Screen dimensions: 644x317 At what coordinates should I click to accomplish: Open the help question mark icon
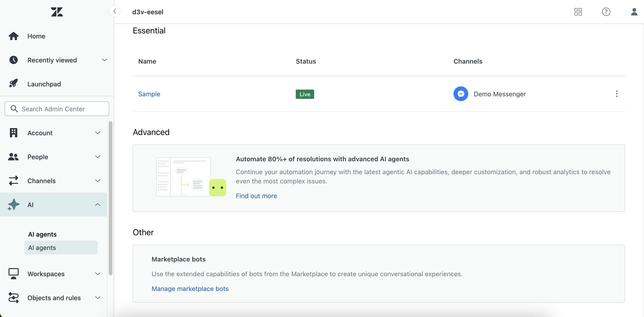pyautogui.click(x=606, y=12)
